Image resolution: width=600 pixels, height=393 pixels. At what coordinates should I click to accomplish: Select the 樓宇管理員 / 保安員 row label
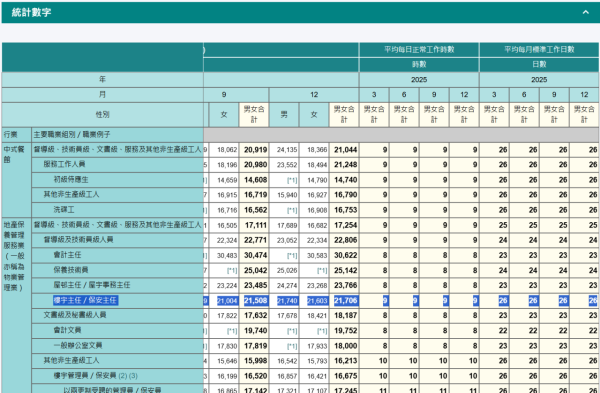pyautogui.click(x=85, y=375)
